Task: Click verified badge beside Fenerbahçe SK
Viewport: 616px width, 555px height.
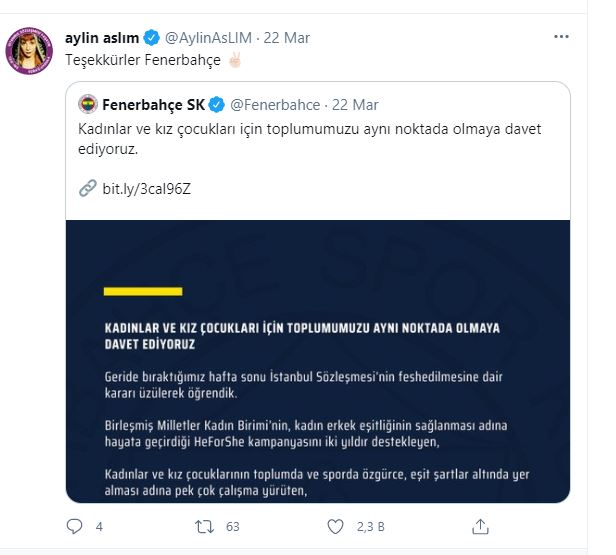Action: (x=216, y=105)
